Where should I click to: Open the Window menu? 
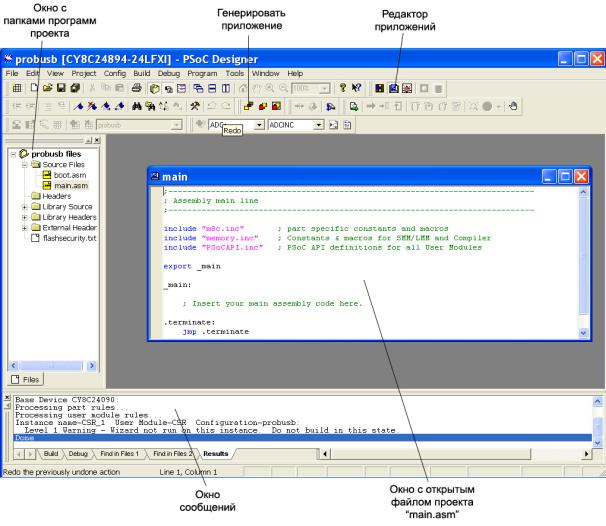point(266,73)
